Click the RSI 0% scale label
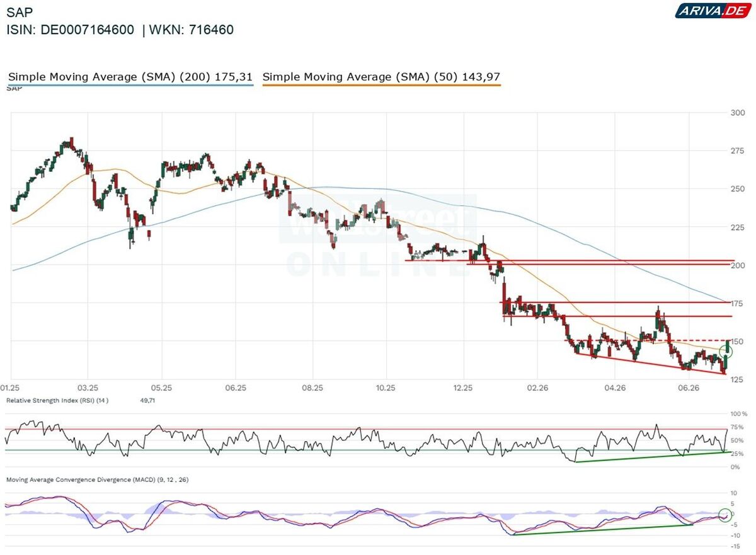 [735, 467]
